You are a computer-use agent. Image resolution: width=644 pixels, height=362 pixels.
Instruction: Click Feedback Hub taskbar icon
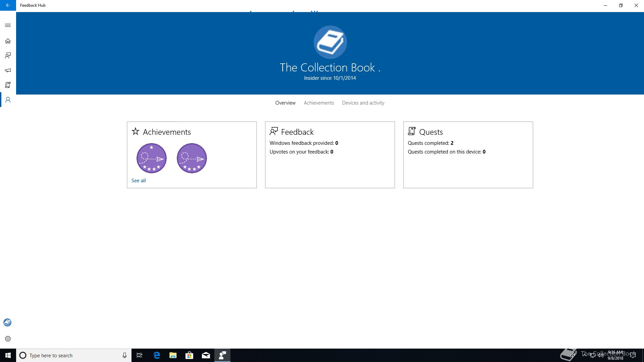point(222,355)
